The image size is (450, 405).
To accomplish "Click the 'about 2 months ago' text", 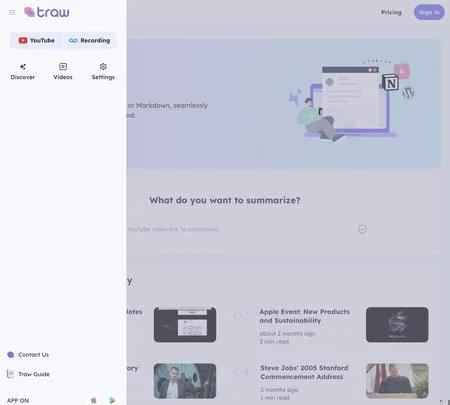I will pos(287,333).
